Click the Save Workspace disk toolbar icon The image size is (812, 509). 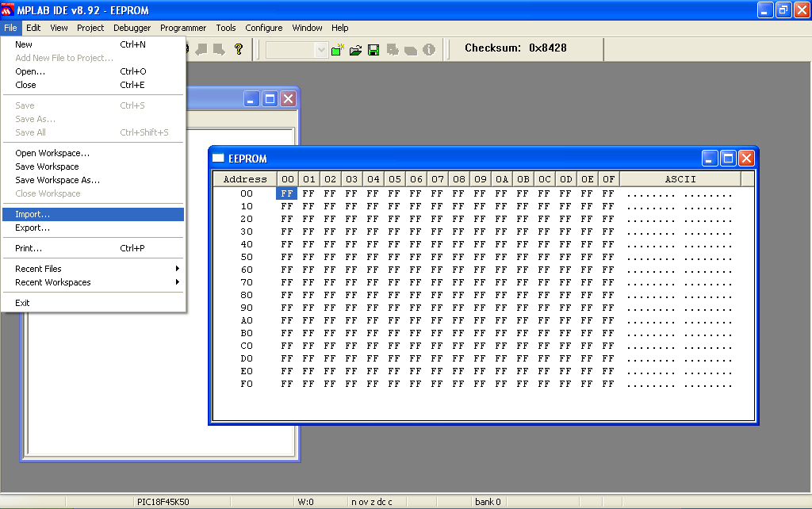pyautogui.click(x=373, y=50)
